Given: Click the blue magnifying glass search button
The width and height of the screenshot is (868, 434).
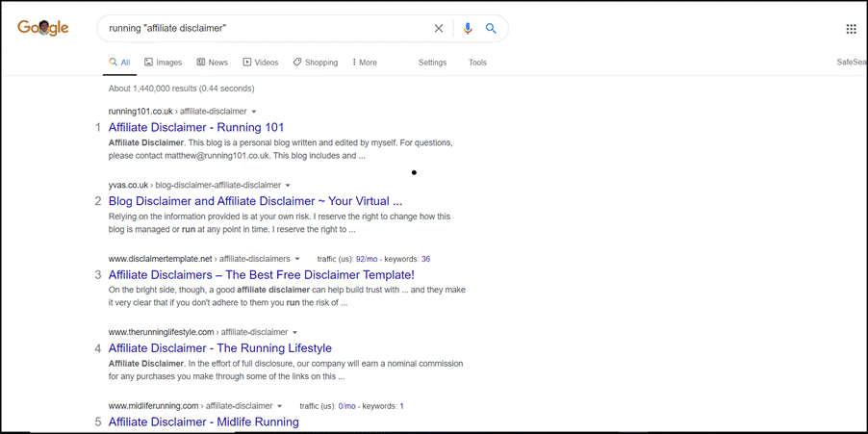Looking at the screenshot, I should click(491, 29).
